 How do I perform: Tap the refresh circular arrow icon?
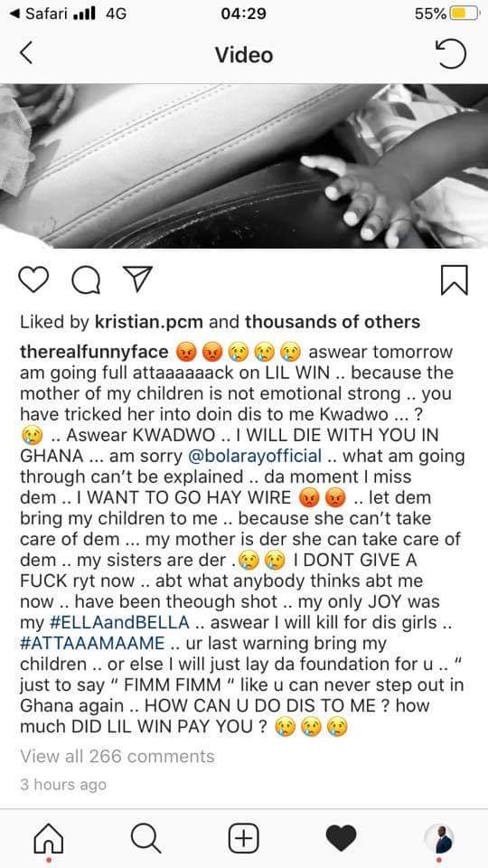[x=451, y=53]
